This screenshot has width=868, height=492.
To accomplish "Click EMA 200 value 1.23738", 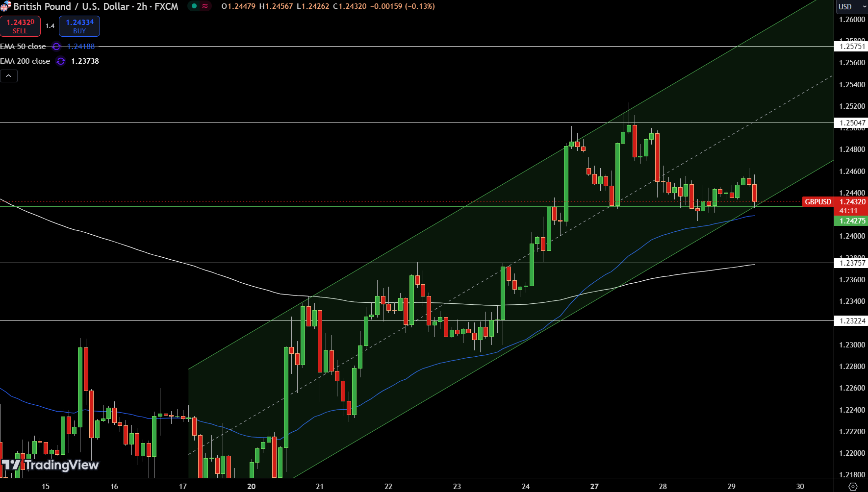I will [x=85, y=61].
